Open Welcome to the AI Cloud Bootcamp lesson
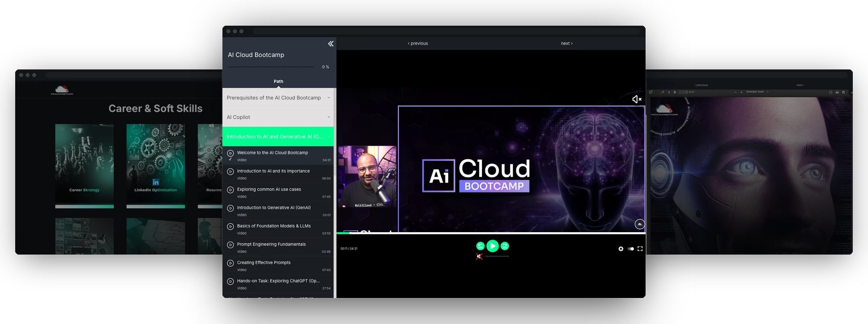The image size is (868, 324). (x=278, y=156)
